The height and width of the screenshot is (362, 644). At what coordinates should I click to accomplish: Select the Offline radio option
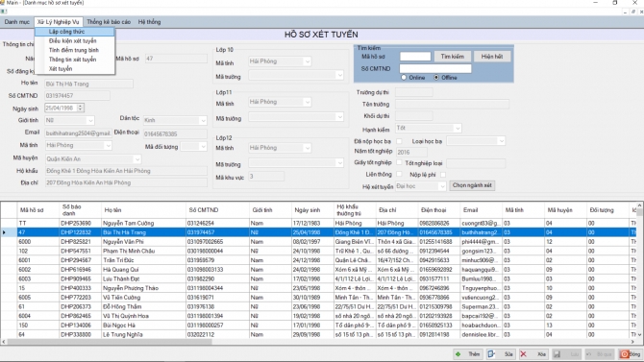(436, 77)
